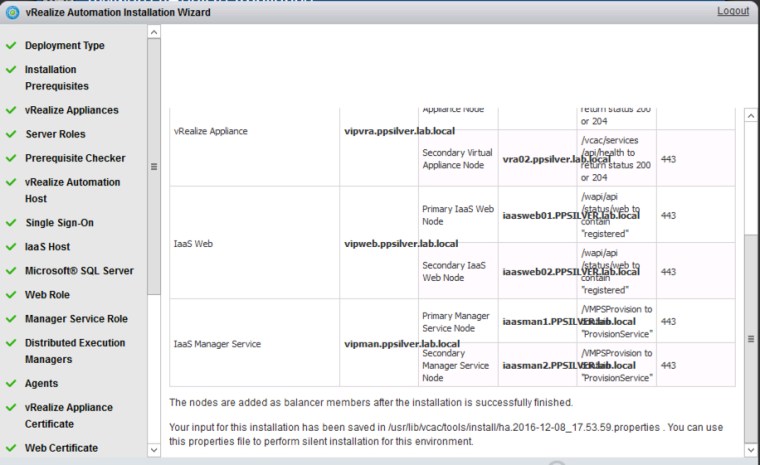Open Microsoft SQL Server step
This screenshot has height=465, width=760.
pyautogui.click(x=79, y=271)
